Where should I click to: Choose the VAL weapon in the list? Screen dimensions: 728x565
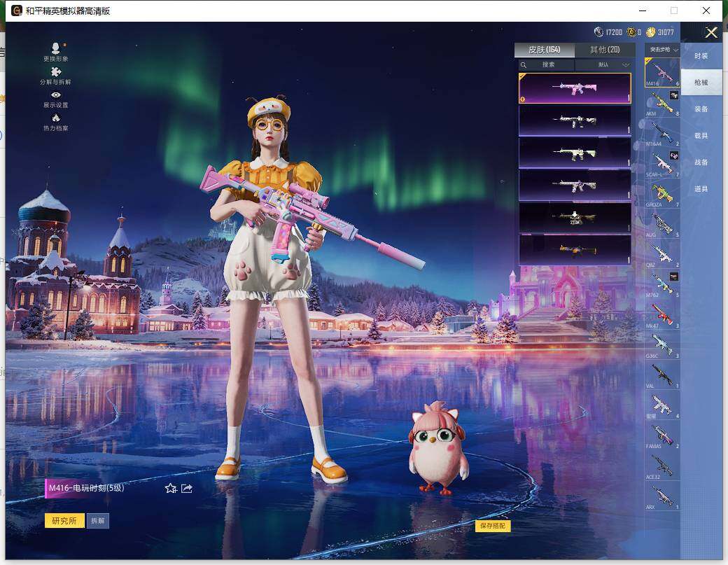pos(662,375)
